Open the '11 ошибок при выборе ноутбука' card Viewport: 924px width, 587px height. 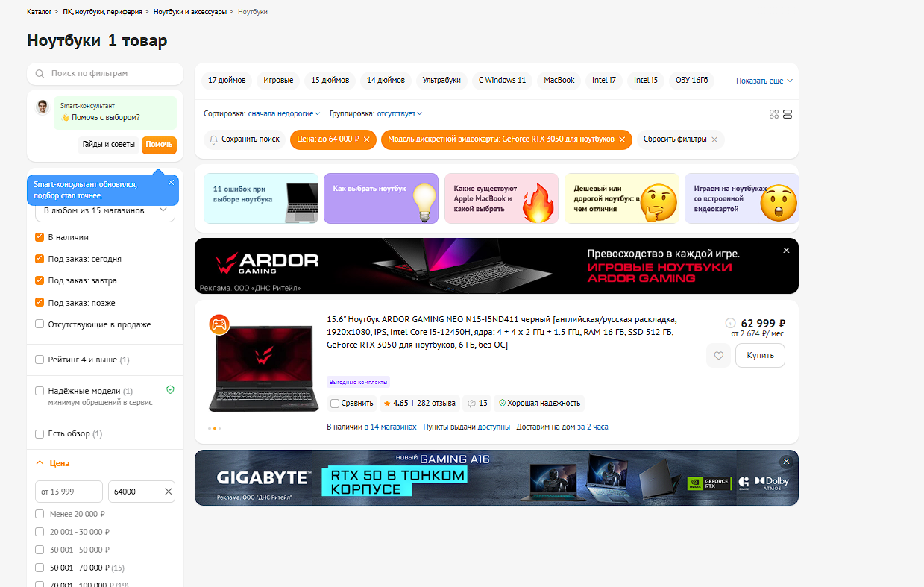coord(261,198)
